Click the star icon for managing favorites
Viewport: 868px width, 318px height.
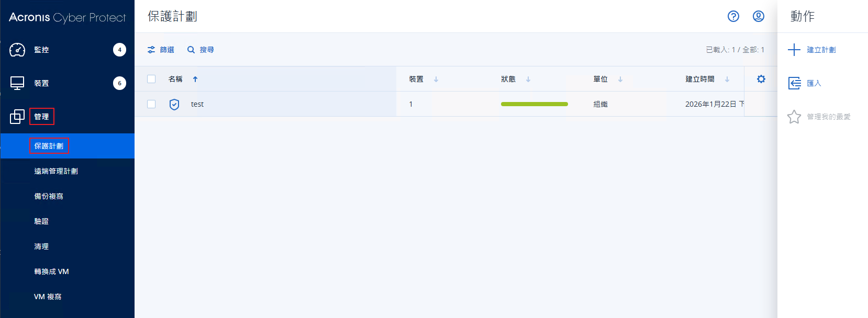pos(794,117)
